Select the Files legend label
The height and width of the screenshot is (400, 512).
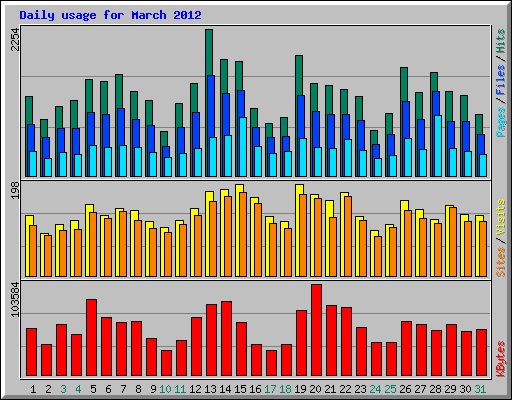tap(500, 80)
